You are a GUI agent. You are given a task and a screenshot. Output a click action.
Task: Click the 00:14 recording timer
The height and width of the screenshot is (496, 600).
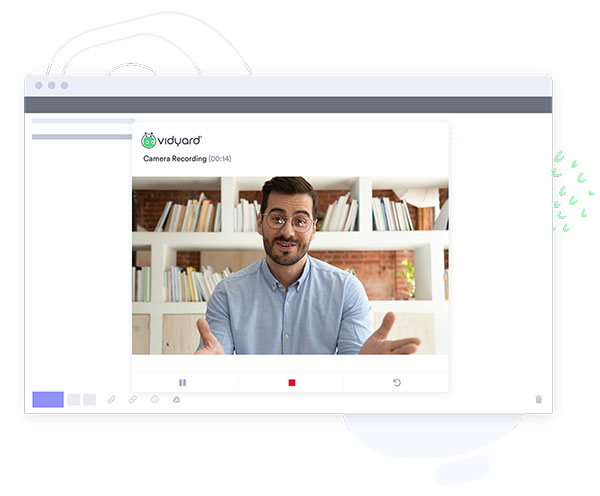point(219,159)
